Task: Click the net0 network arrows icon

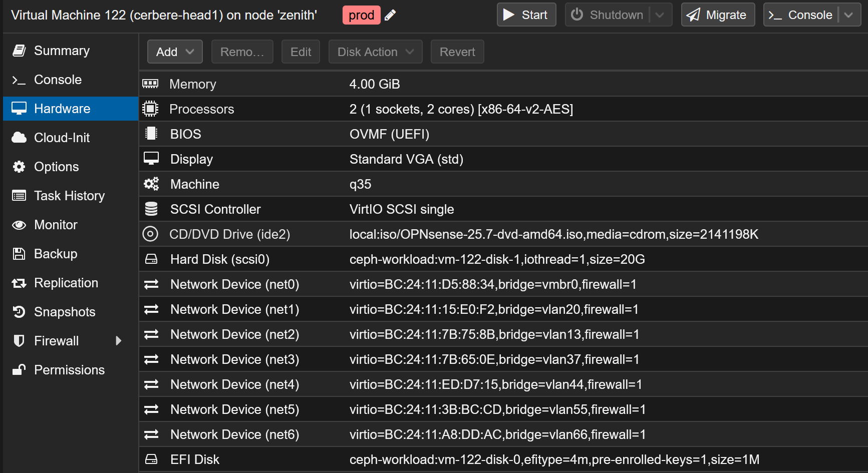Action: 151,284
